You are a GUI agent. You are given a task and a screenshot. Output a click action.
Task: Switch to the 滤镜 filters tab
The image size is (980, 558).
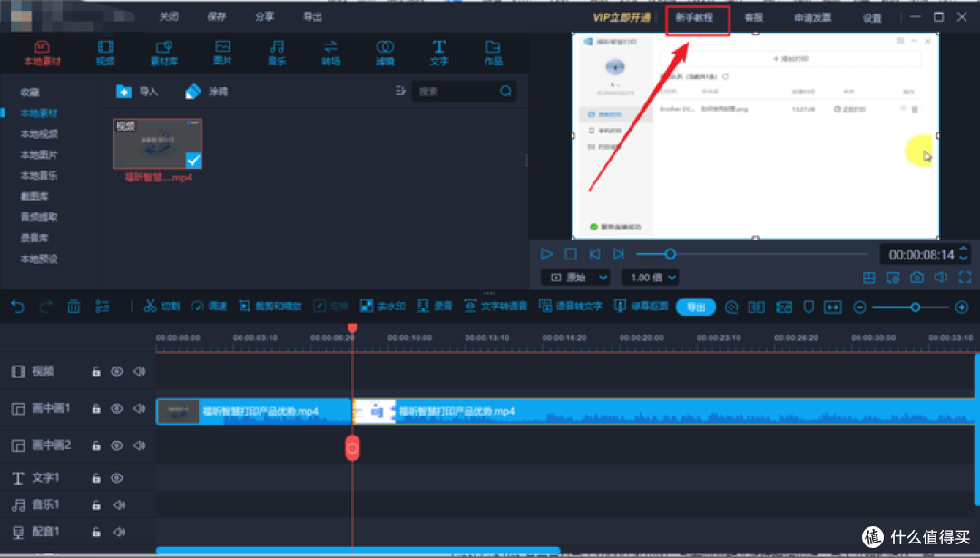tap(385, 54)
